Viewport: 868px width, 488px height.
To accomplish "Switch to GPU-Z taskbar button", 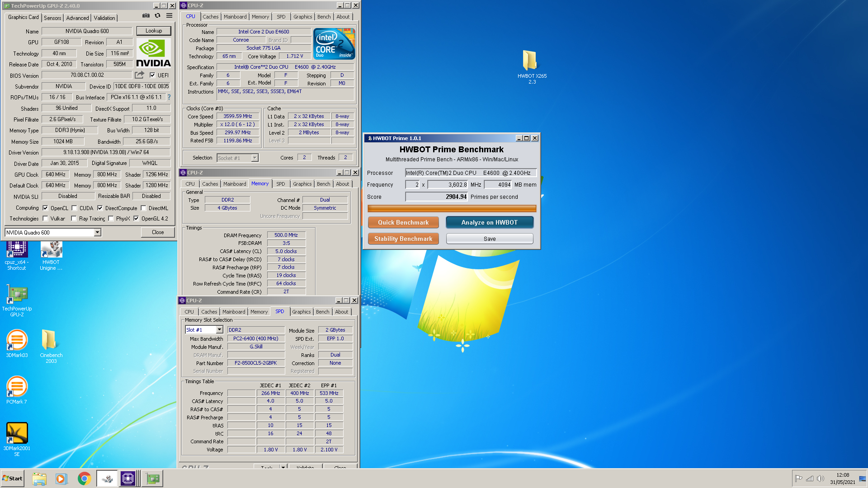I will tap(152, 479).
